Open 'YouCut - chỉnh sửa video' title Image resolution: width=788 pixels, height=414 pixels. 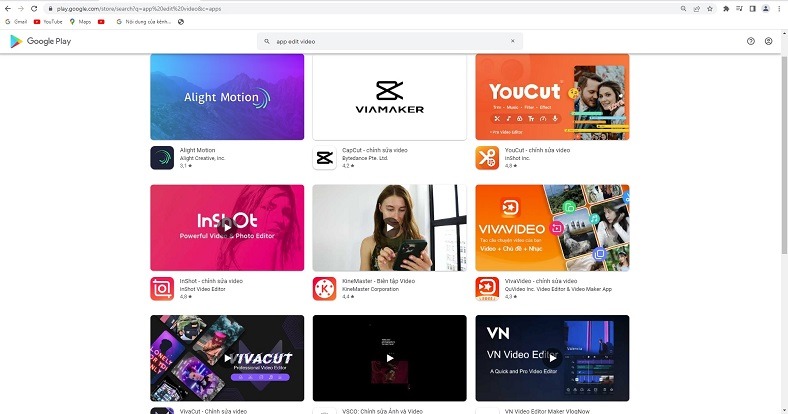[x=537, y=150]
